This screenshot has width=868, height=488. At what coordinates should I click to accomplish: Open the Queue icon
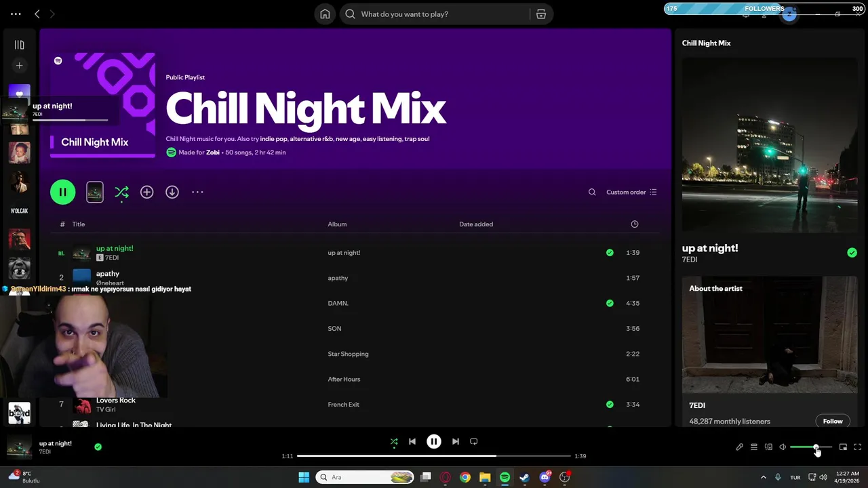pos(754,447)
